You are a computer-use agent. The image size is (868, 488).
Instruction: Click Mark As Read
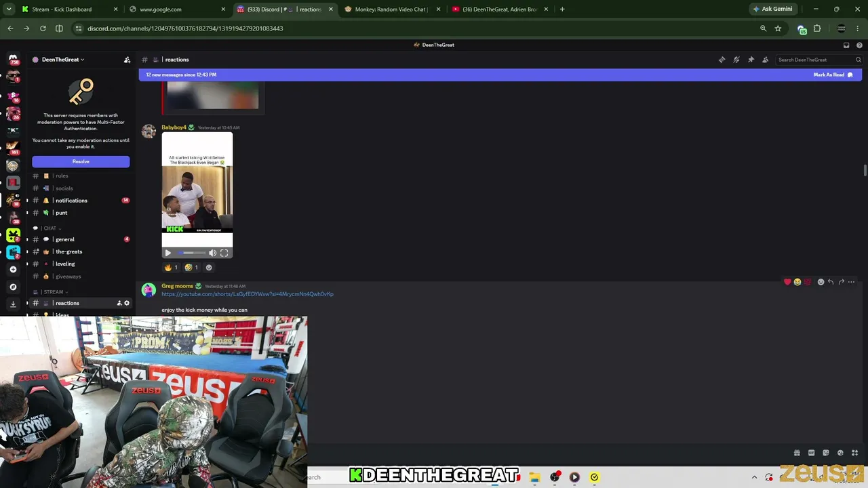coord(833,75)
